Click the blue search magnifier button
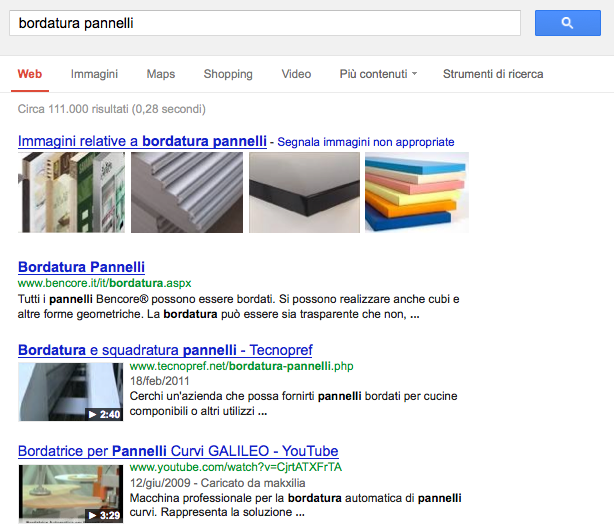614x530 pixels. click(x=567, y=23)
